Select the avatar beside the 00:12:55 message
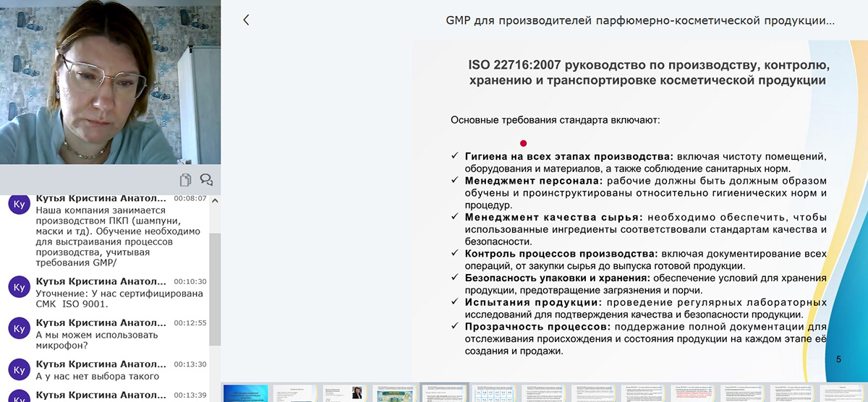 [x=18, y=328]
